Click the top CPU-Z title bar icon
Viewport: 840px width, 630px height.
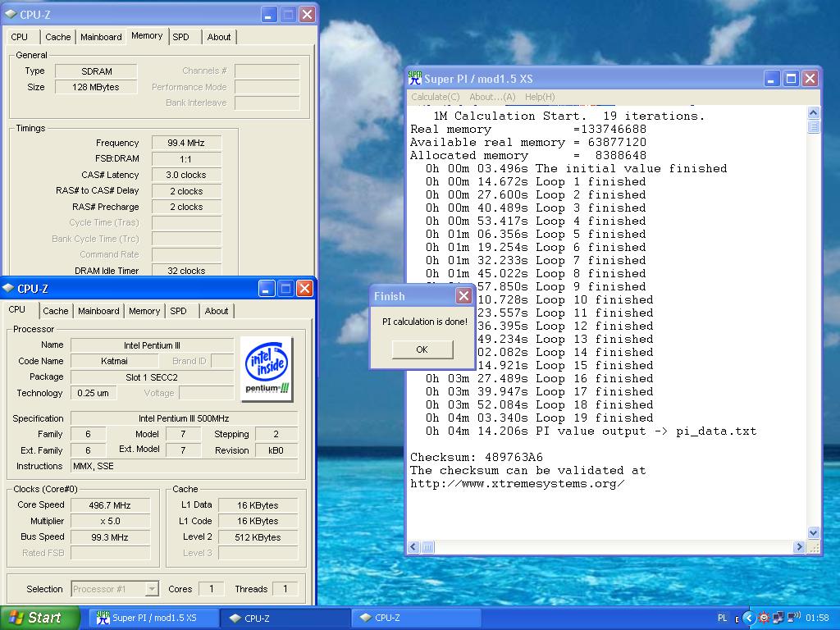point(10,15)
